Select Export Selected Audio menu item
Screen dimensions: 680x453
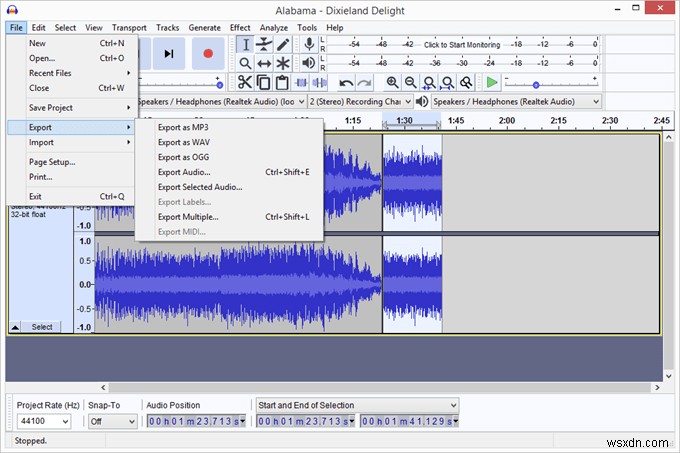200,187
